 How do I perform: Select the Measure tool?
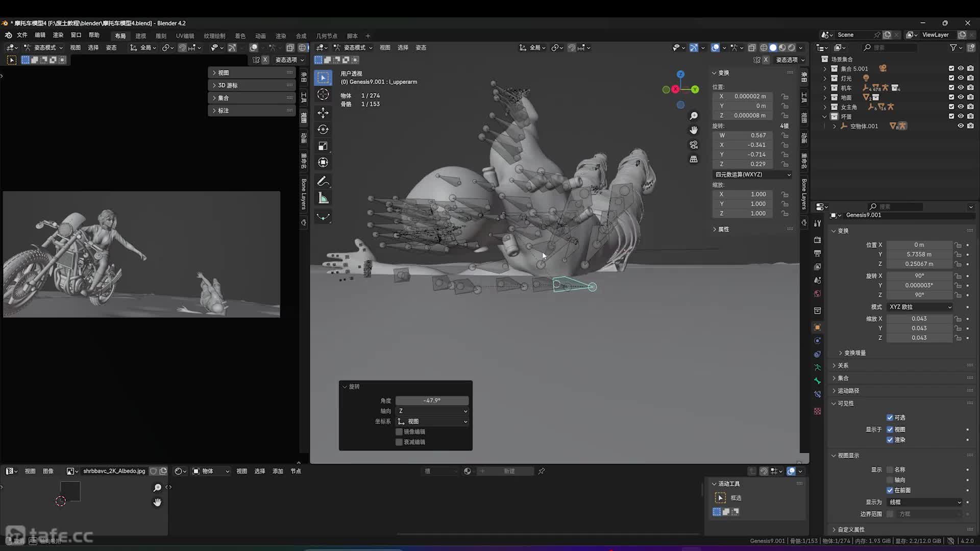(x=323, y=198)
